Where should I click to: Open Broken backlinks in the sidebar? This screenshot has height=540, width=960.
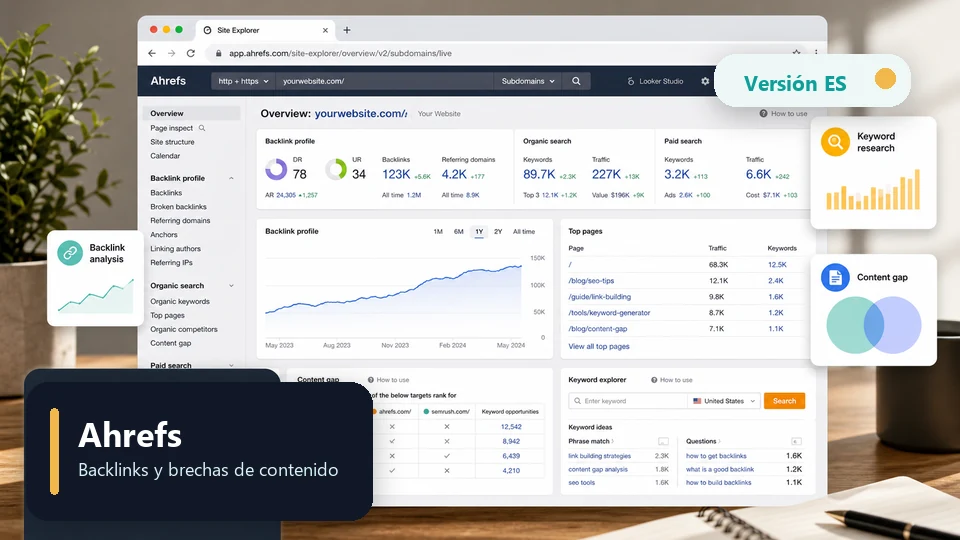point(178,207)
